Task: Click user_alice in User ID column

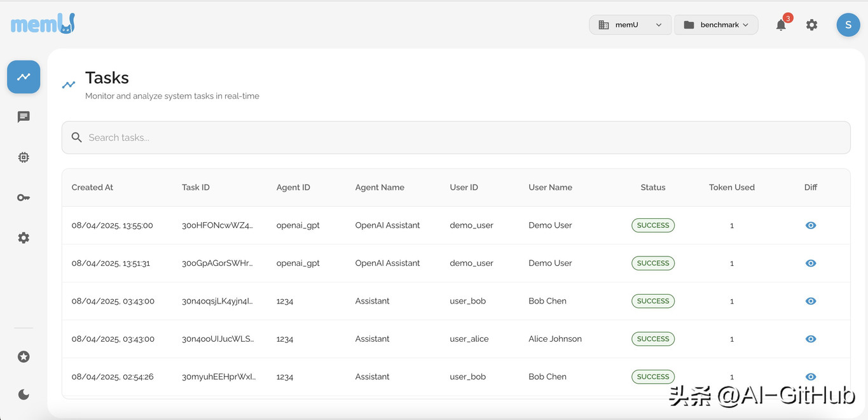Action: coord(469,339)
